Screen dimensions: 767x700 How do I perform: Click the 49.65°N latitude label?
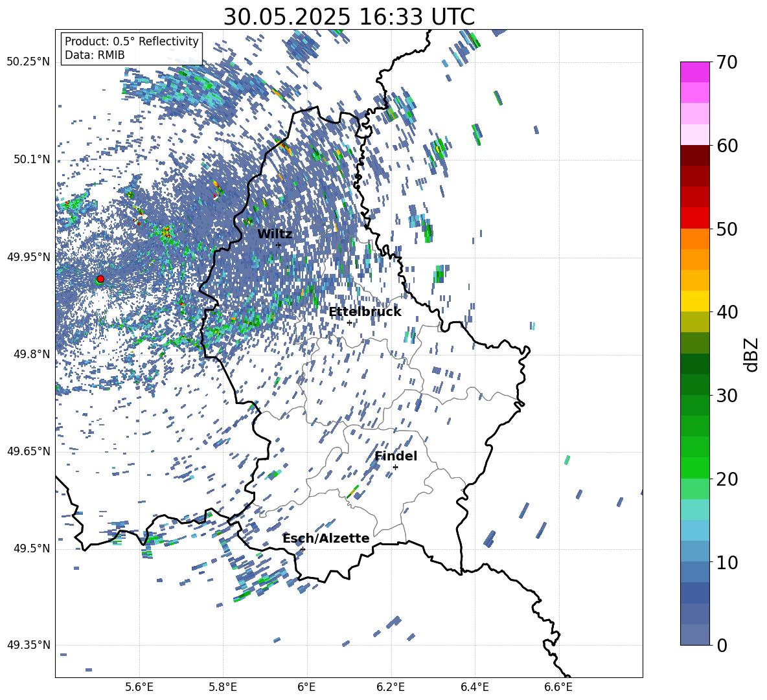(29, 451)
